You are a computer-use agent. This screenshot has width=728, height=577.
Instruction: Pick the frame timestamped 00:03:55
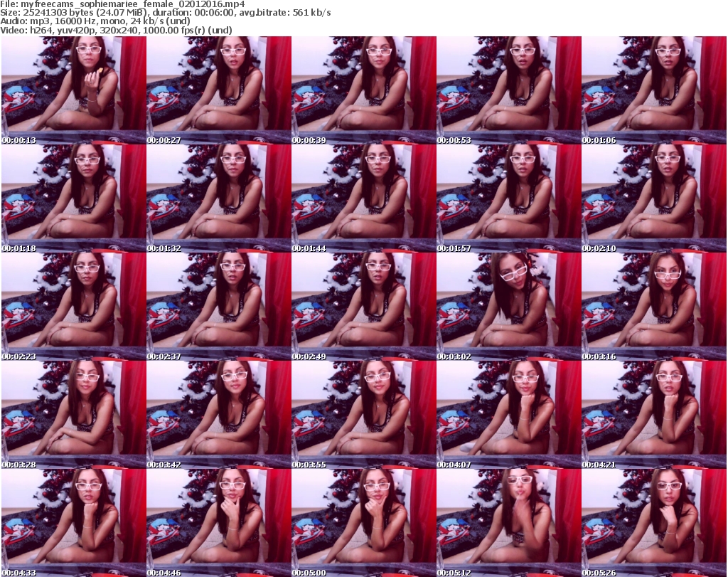click(x=363, y=415)
